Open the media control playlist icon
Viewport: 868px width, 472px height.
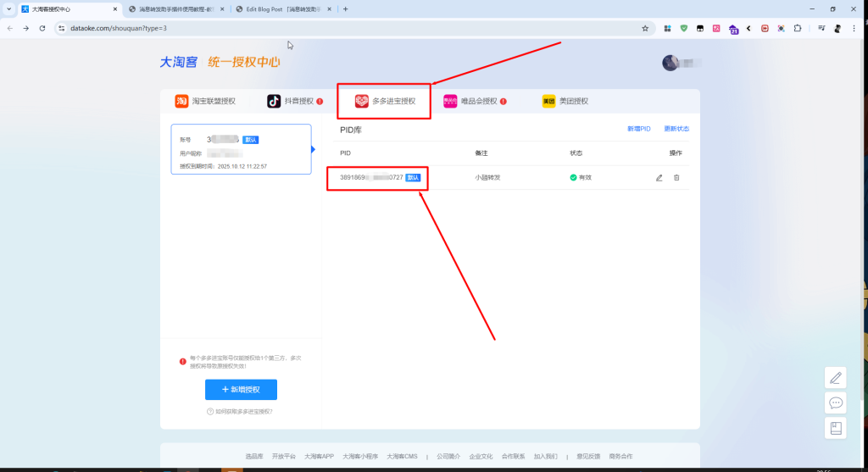click(x=821, y=28)
